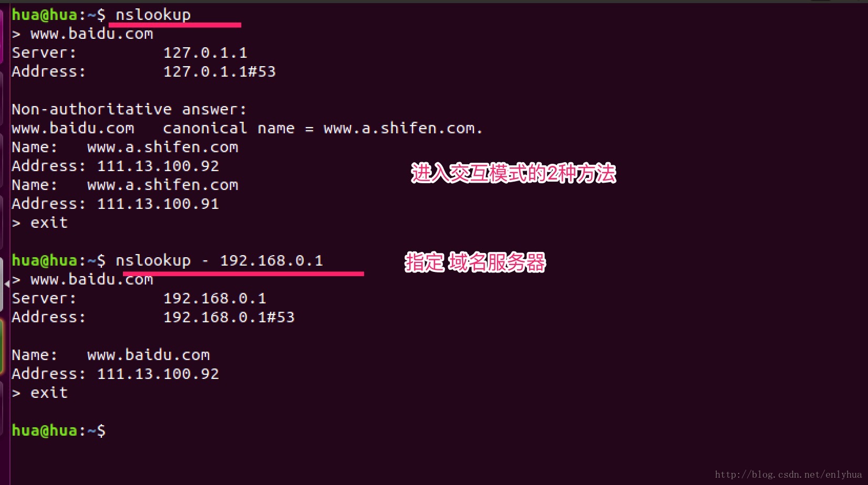Click the address value "111.13.100.91"
The image size is (868, 485).
coord(158,204)
